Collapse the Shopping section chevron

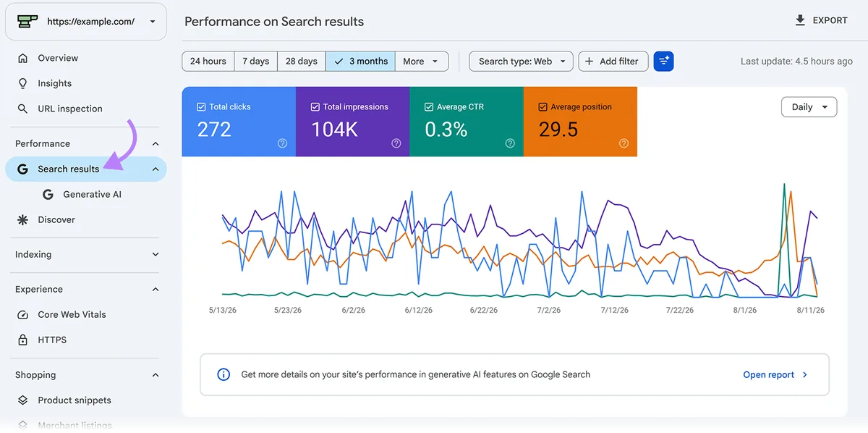(156, 375)
